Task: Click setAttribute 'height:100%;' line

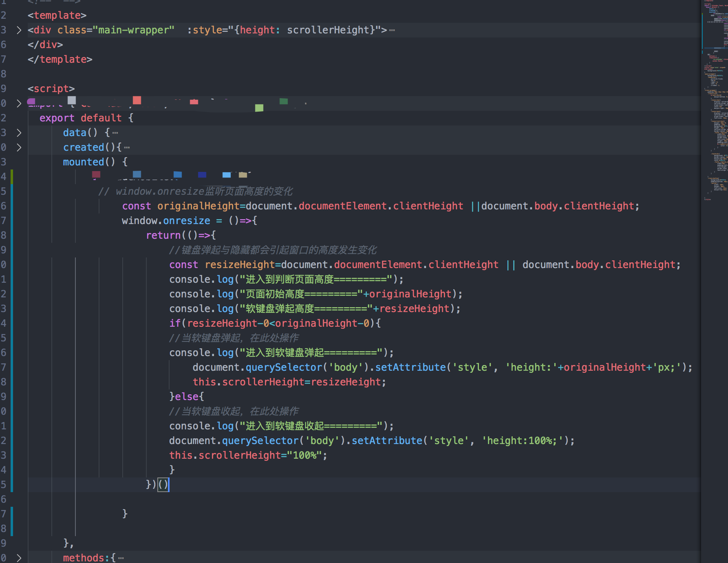Action: [372, 441]
